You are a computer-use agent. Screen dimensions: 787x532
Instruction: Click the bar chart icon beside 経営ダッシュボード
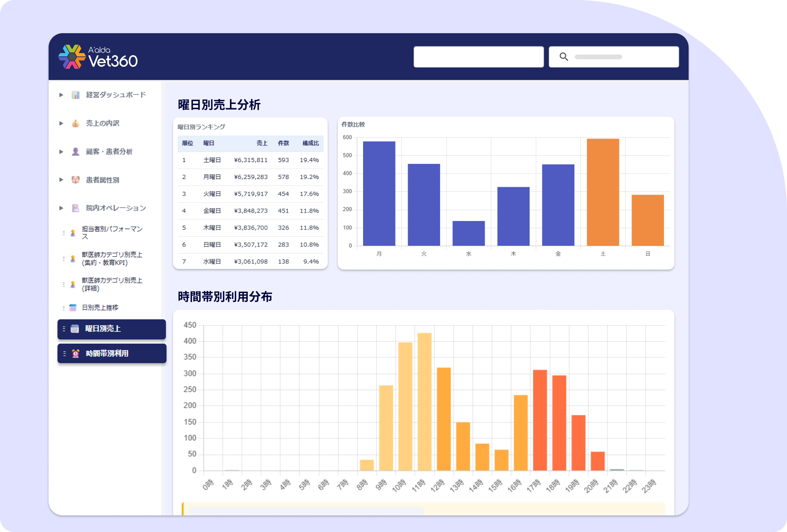tap(76, 95)
